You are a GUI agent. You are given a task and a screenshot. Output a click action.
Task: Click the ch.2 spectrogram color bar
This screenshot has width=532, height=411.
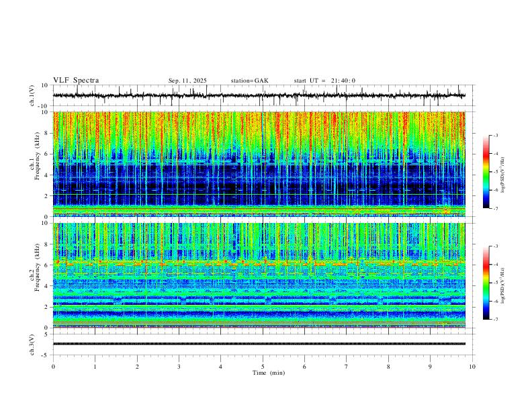tap(486, 283)
